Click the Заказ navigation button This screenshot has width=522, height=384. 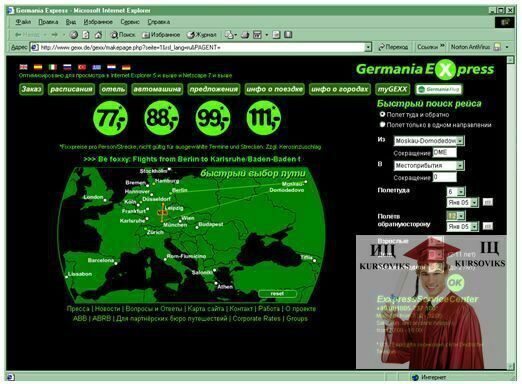click(31, 89)
